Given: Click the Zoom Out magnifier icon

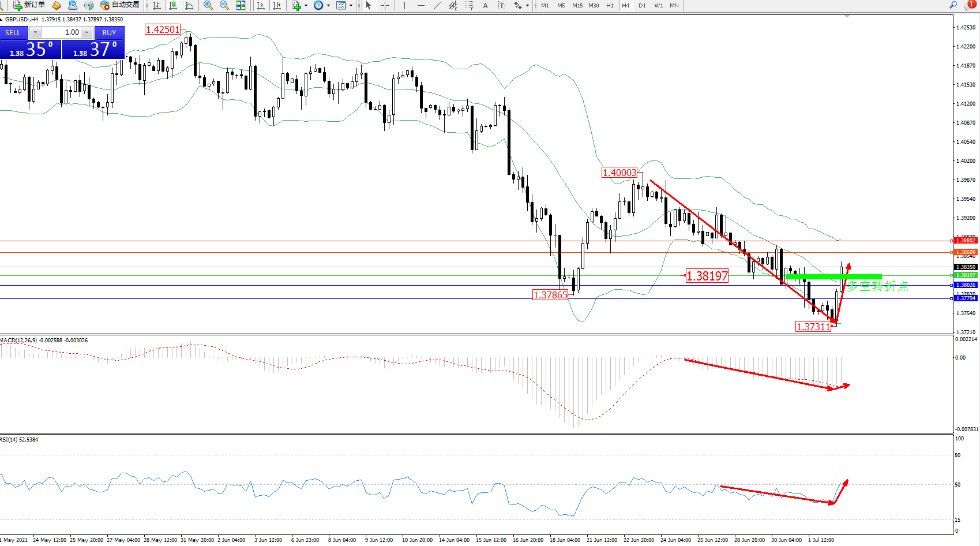Looking at the screenshot, I should coord(224,5).
